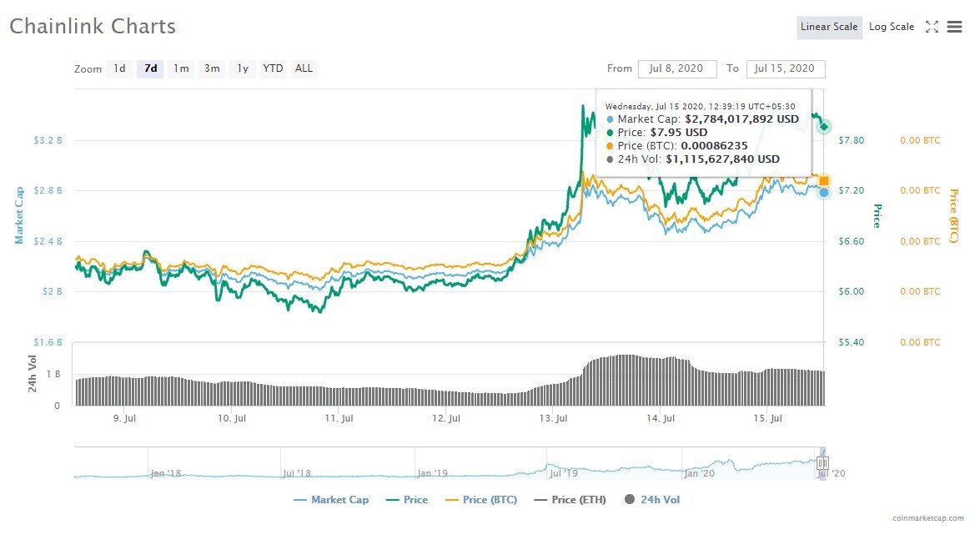980x545 pixels.
Task: Edit the To date field Jul 15, 2020
Action: click(786, 68)
